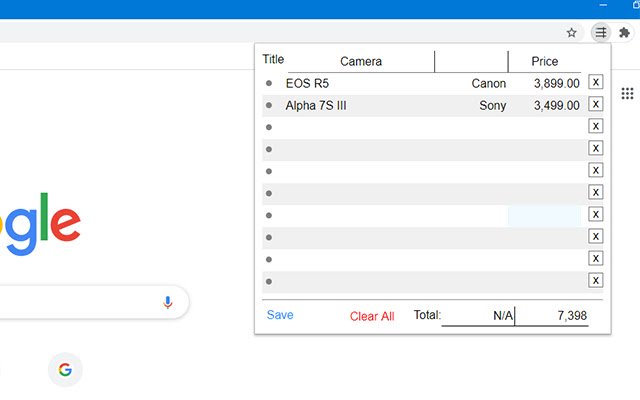
Task: Delete the EOS R5 row
Action: [596, 82]
